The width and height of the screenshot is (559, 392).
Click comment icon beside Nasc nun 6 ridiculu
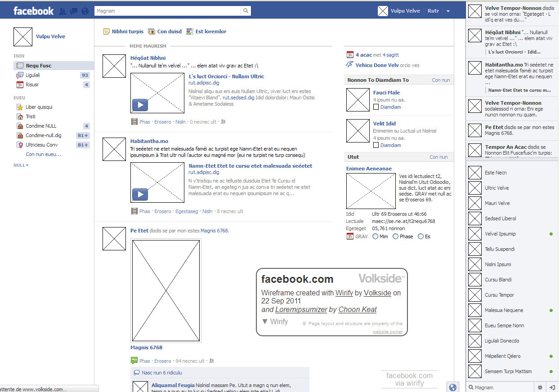tap(137, 373)
